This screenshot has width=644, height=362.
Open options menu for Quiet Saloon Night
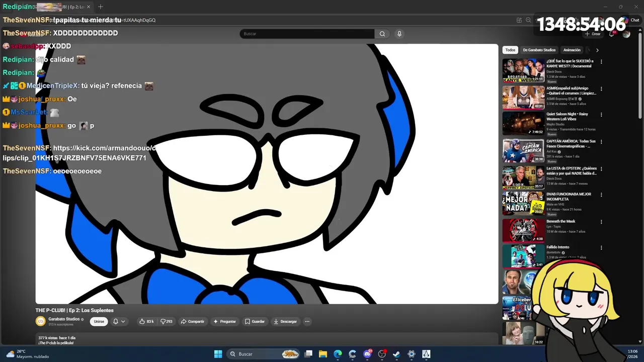point(601,115)
